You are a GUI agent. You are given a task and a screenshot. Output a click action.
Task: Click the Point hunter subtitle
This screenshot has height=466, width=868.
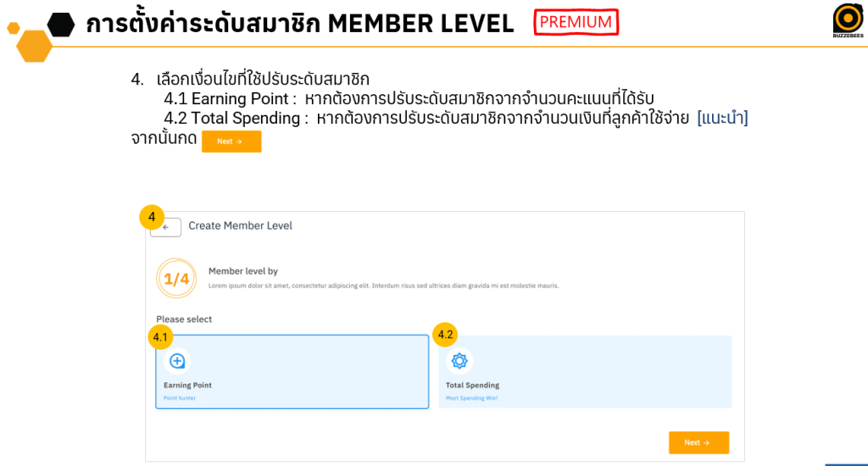(x=180, y=398)
